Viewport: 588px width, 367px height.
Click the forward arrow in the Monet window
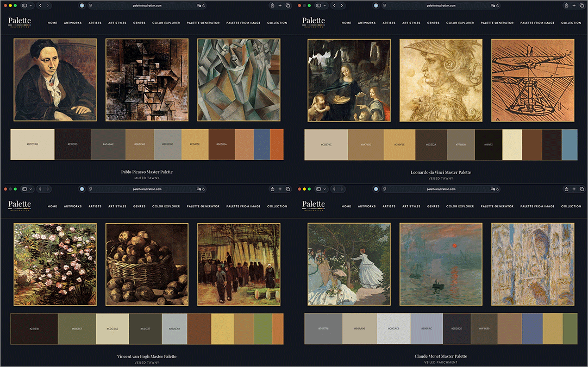(x=342, y=189)
